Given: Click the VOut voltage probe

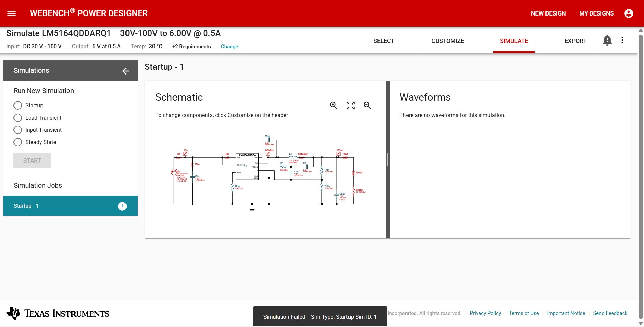Looking at the screenshot, I should pos(338,154).
